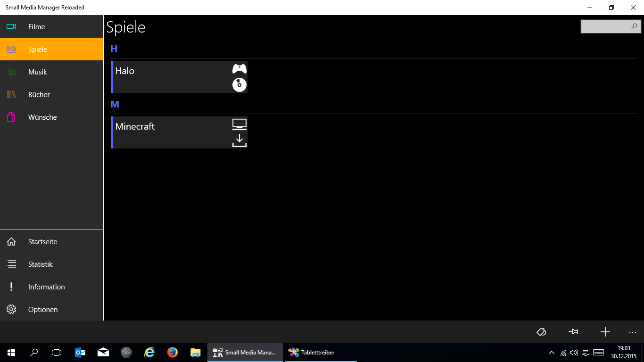Jump using the H group header
This screenshot has width=644, height=362.
click(x=114, y=49)
